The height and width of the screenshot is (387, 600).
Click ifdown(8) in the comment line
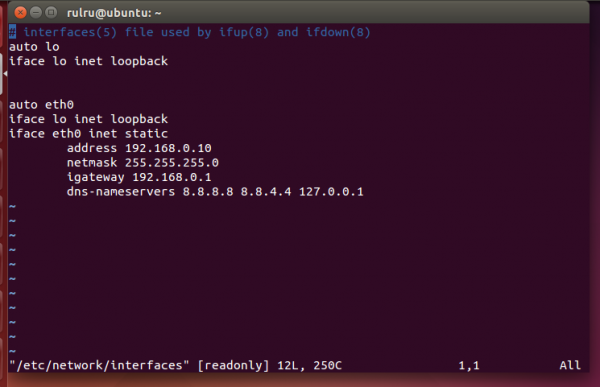pyautogui.click(x=338, y=32)
